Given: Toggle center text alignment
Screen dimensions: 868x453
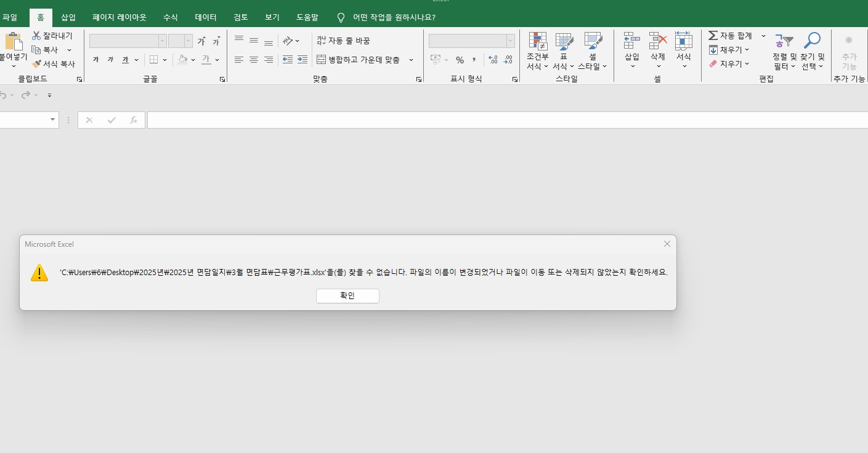Looking at the screenshot, I should pos(254,60).
